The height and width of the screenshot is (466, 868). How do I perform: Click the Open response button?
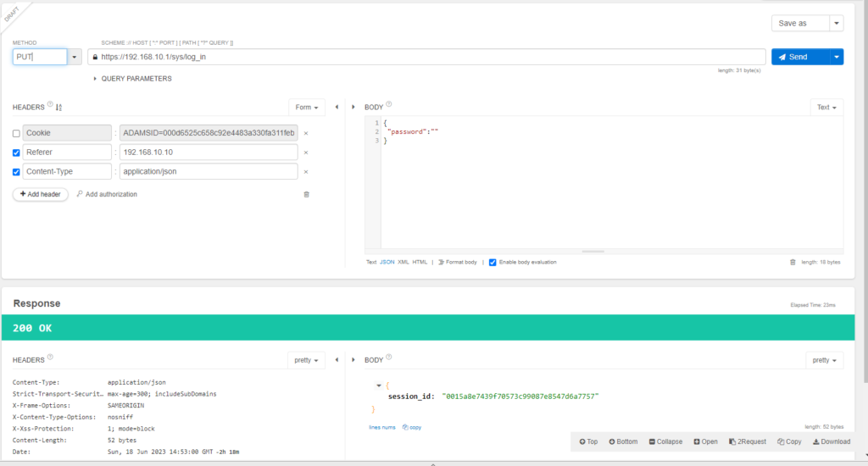[x=705, y=441]
